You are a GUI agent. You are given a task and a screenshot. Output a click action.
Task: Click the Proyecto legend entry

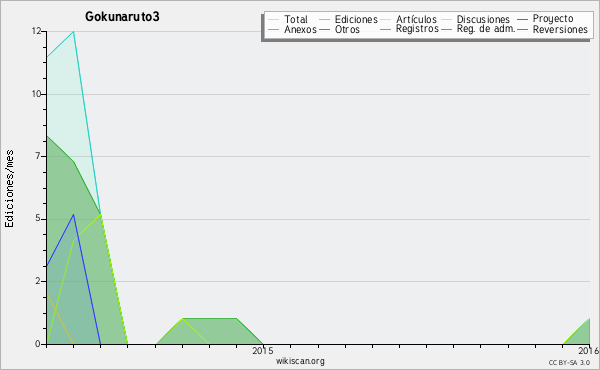[x=553, y=19]
